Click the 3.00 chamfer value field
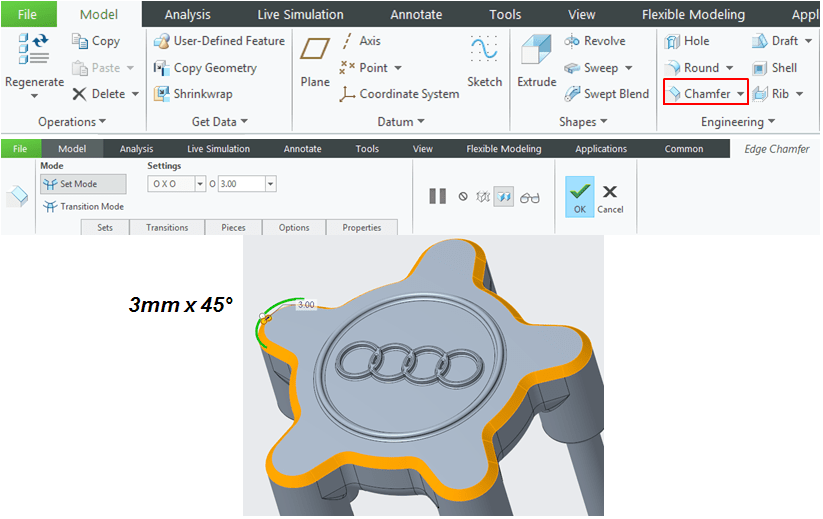 [x=240, y=184]
